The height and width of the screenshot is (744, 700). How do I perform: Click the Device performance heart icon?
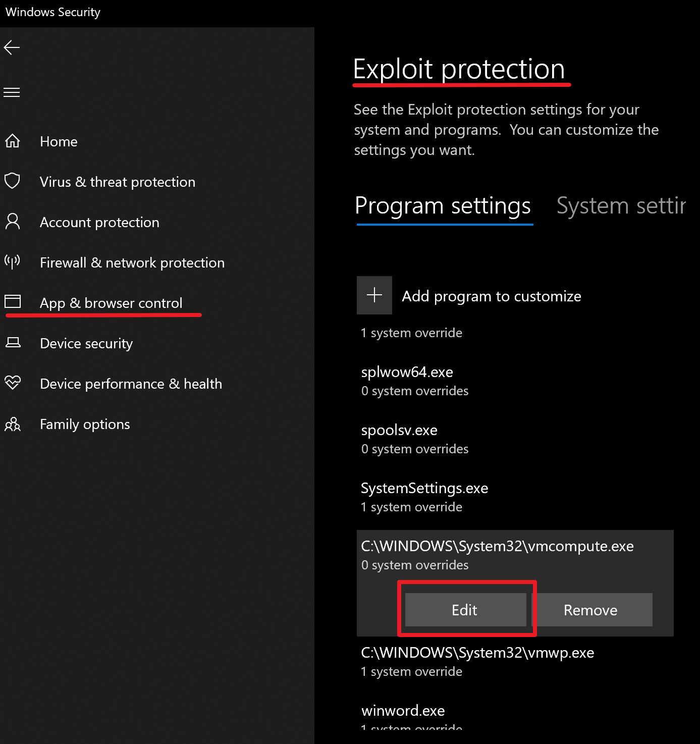tap(13, 383)
